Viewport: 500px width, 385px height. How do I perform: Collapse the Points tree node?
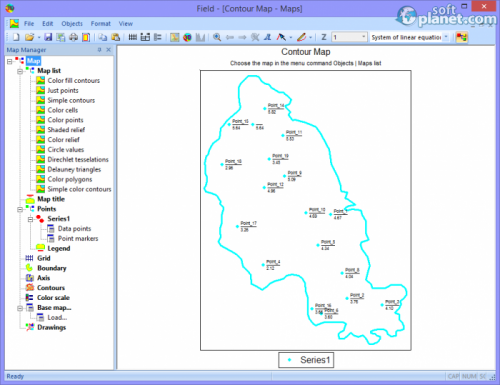20,209
